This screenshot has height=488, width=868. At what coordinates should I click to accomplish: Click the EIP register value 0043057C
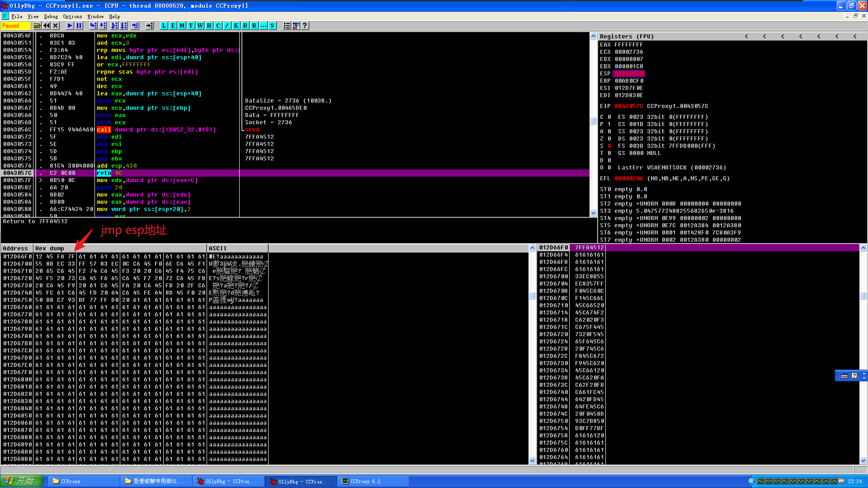pos(629,106)
